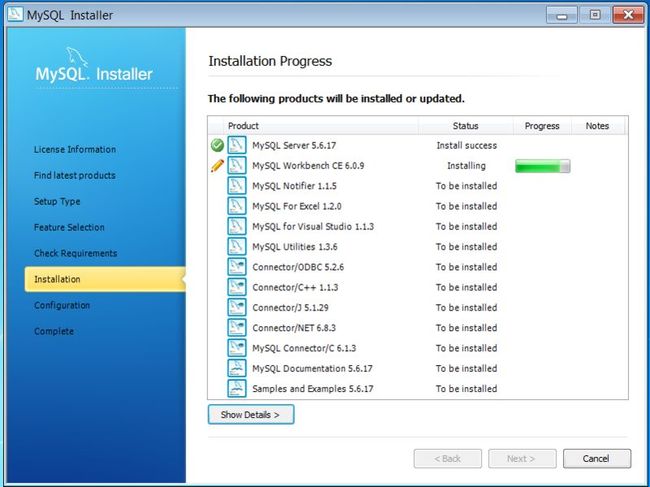Click the Connector/ODBC 5.2.6 product icon
This screenshot has height=487, width=650.
(x=237, y=267)
